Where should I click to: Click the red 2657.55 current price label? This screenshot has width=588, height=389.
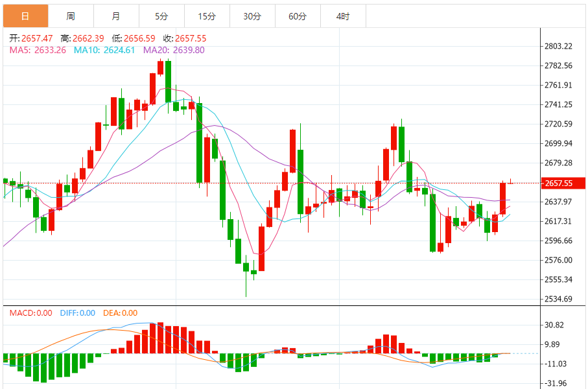click(x=563, y=183)
